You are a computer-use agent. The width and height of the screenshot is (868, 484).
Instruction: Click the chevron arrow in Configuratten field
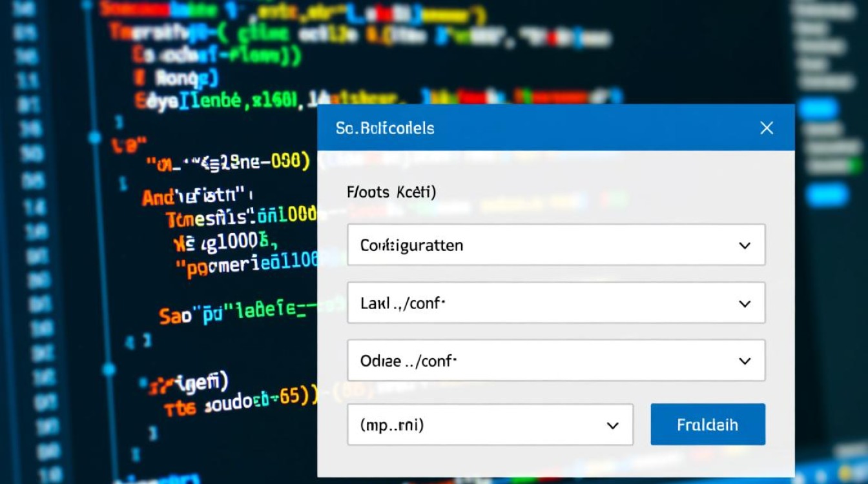(744, 246)
